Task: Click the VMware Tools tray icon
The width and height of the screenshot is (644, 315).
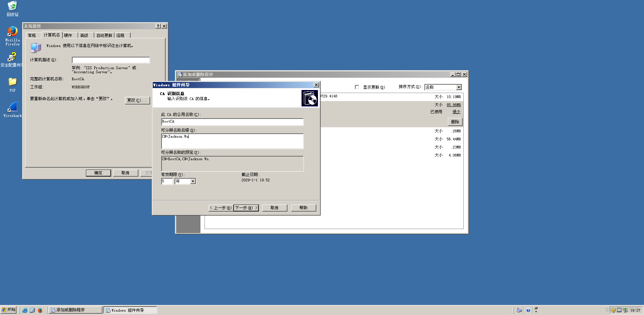Action: (619, 310)
